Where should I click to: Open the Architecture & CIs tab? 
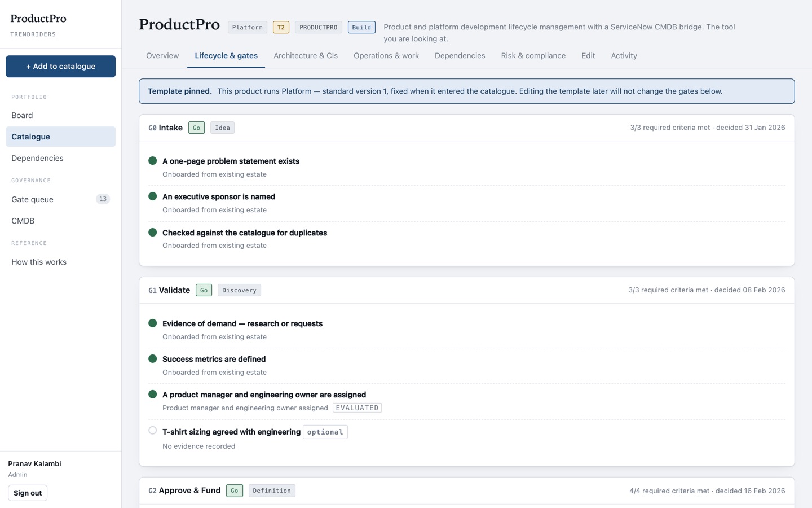[306, 56]
